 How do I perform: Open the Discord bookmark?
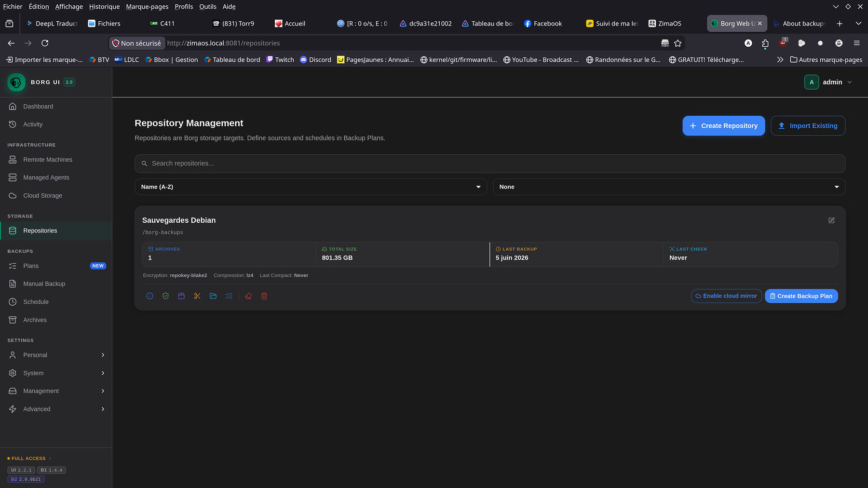coord(316,60)
